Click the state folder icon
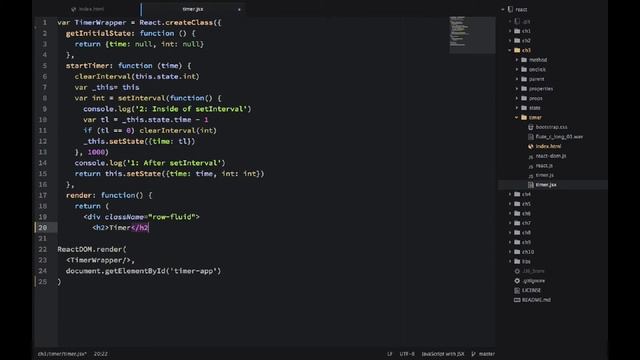Viewport: 640px width, 360px height. [x=524, y=108]
